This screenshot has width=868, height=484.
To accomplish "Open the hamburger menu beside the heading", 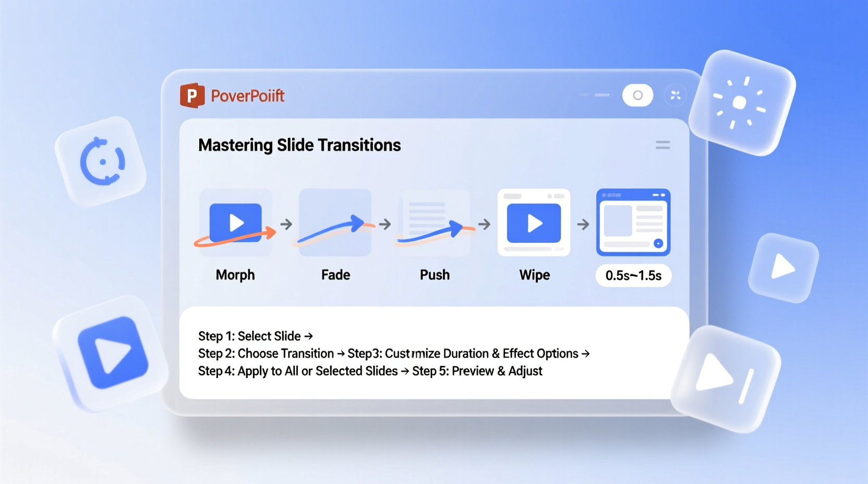I will tap(662, 145).
